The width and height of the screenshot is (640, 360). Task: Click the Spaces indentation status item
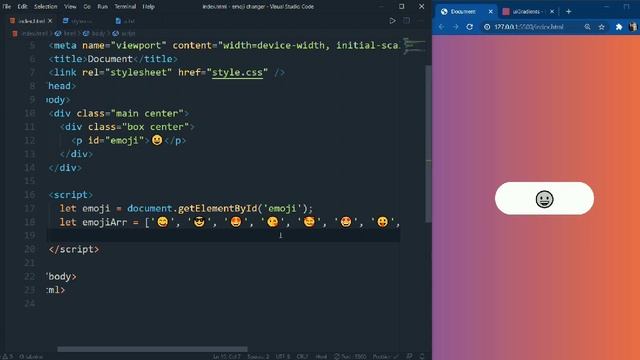(258, 356)
